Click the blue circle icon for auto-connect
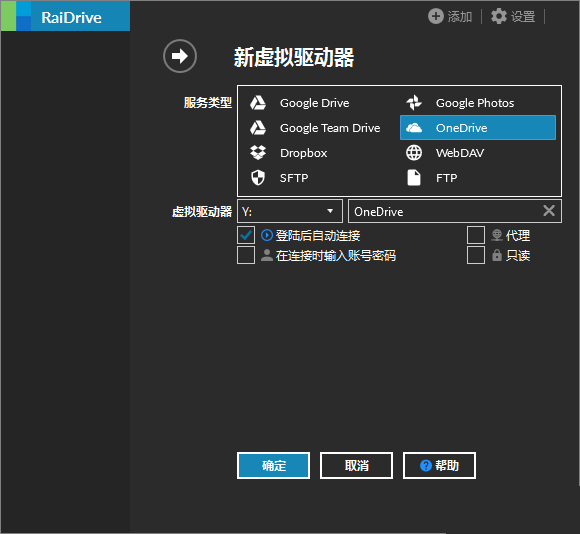The height and width of the screenshot is (534, 580). pos(267,235)
